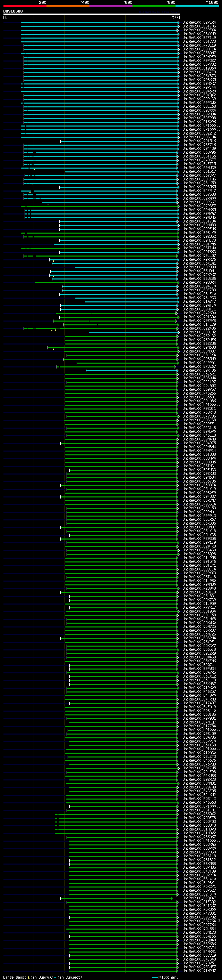Click label UniRef100_C0Z2F2
The width and height of the screenshot is (222, 980).
click(x=199, y=133)
